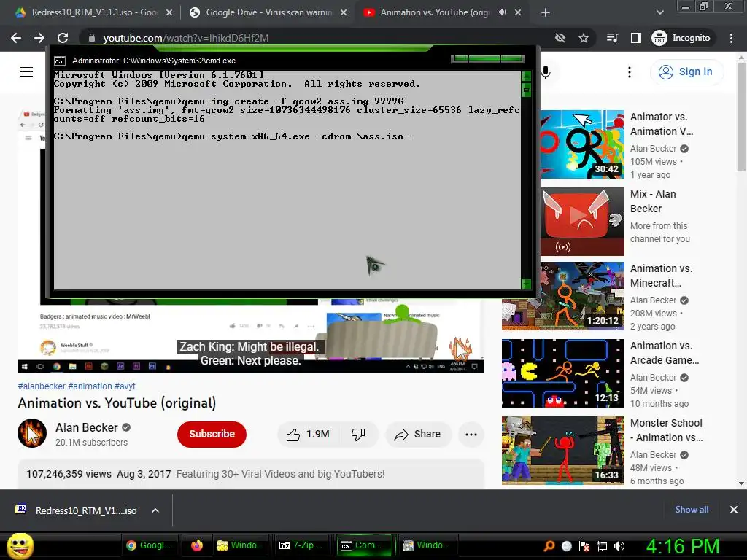747x560 pixels.
Task: Click cmd window scrollbar down arrow
Action: pos(527,284)
